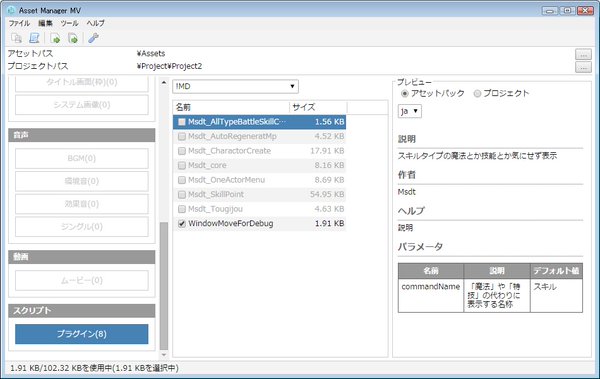The width and height of the screenshot is (600, 379).
Task: Select the WindowMoveForDebug file name
Action: [231, 224]
